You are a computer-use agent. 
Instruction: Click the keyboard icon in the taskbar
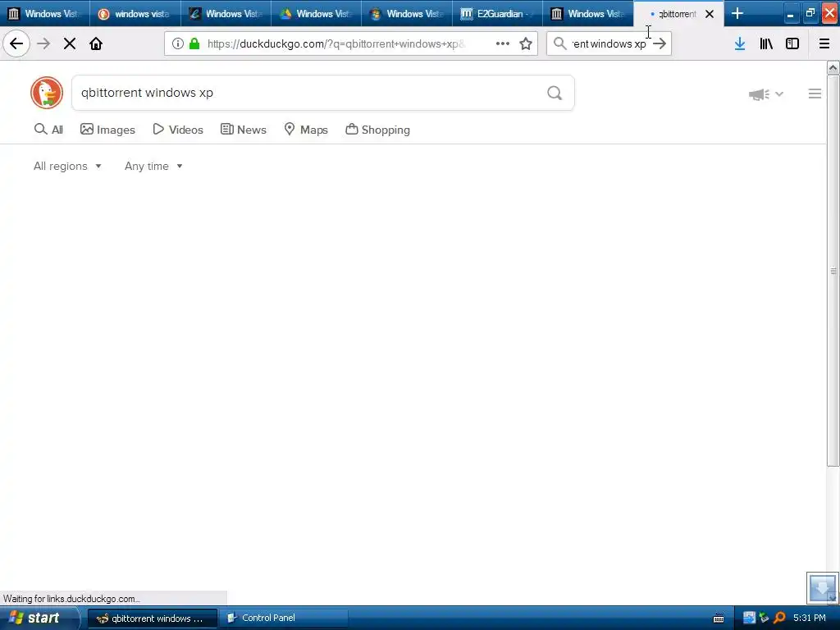click(x=719, y=619)
